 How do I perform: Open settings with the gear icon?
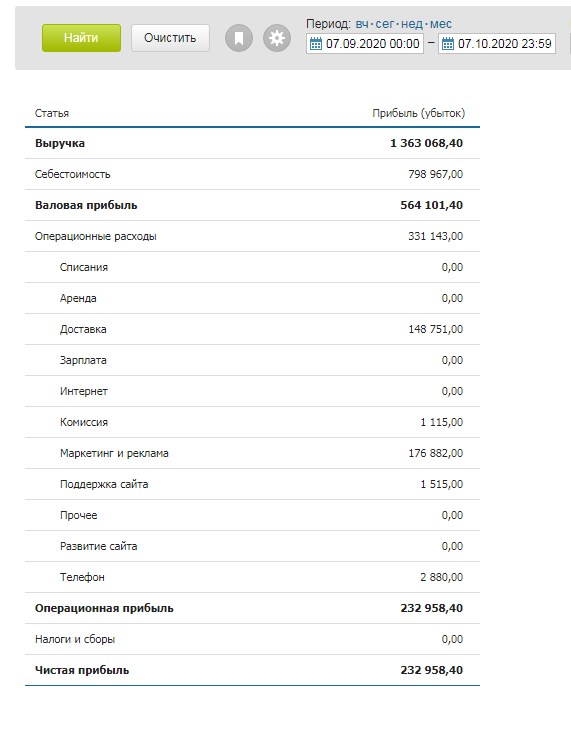point(277,38)
